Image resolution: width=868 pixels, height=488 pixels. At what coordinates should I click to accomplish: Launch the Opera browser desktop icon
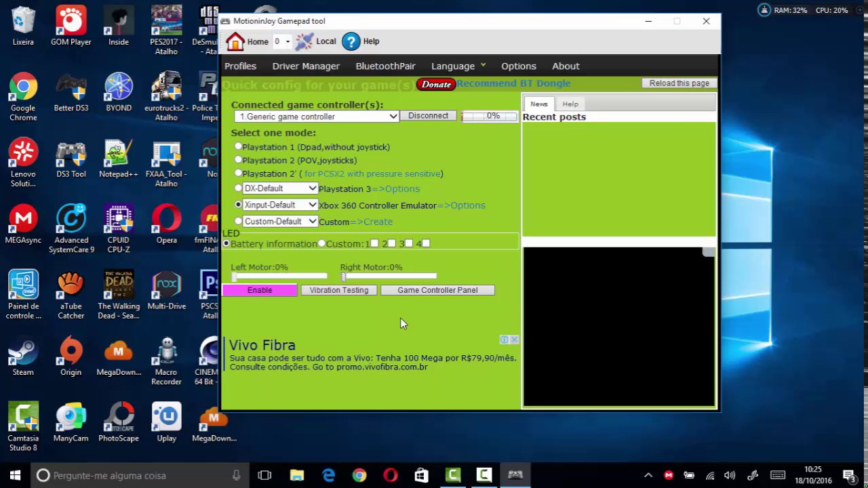click(x=166, y=224)
